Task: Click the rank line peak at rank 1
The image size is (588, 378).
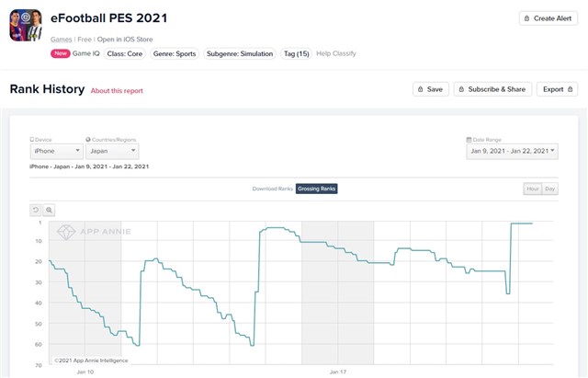Action: click(x=521, y=223)
